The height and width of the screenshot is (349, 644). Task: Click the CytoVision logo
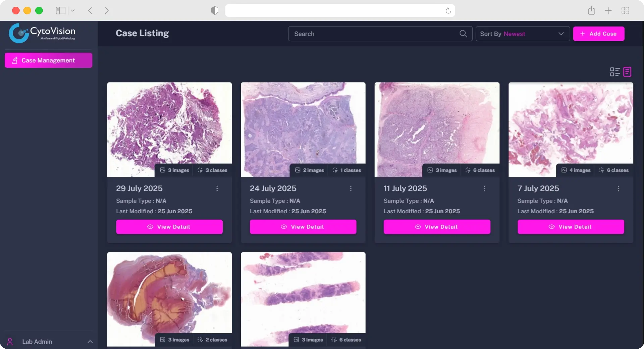click(42, 33)
